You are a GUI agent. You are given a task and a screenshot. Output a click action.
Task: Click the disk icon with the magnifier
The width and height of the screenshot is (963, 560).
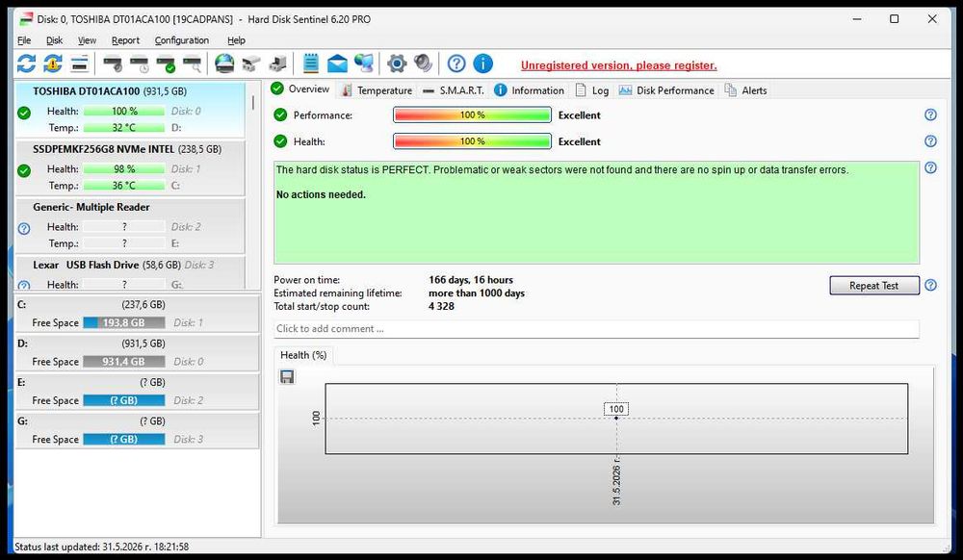point(193,64)
